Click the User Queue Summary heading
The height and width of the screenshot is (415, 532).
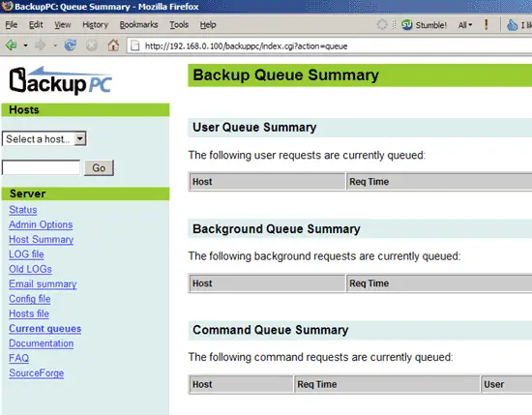(x=254, y=128)
